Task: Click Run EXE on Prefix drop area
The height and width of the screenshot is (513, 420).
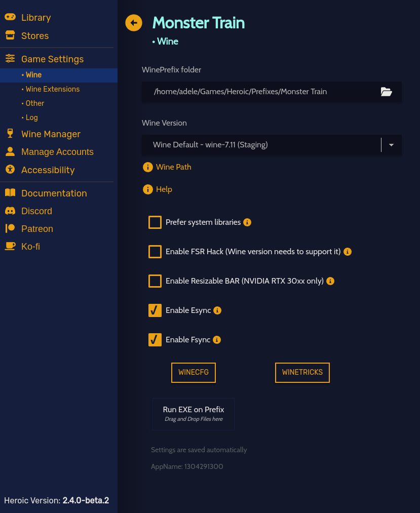Action: click(194, 414)
